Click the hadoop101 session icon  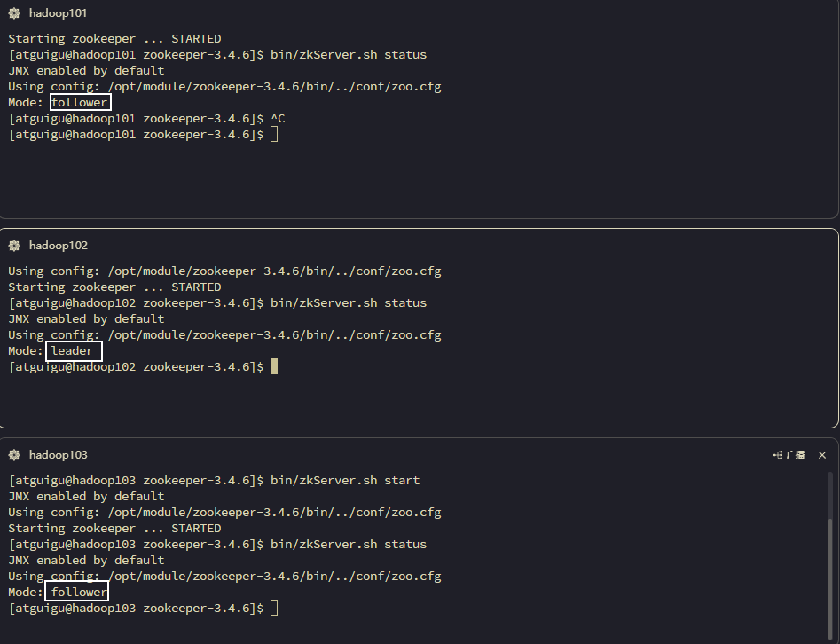coord(14,13)
